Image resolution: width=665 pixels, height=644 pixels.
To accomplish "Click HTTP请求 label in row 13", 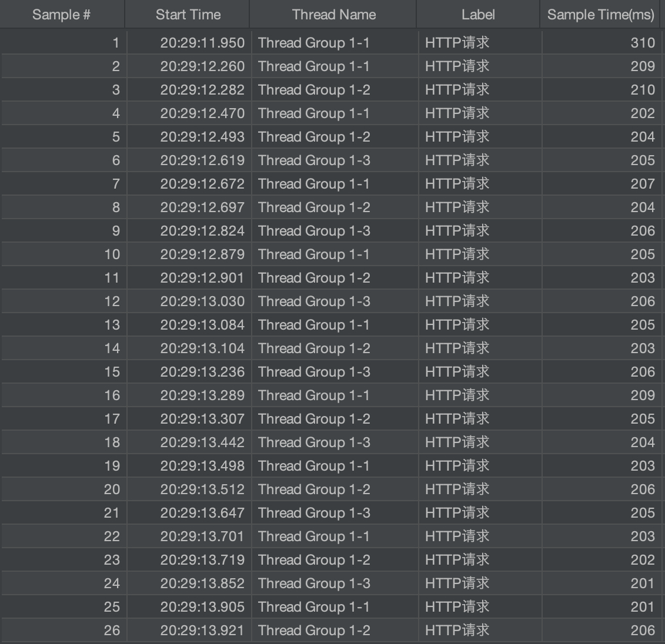I will point(457,325).
